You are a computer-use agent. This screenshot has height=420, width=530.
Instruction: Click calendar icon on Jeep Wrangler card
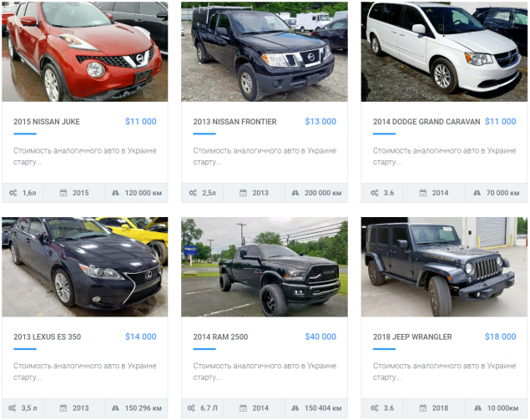pyautogui.click(x=423, y=408)
